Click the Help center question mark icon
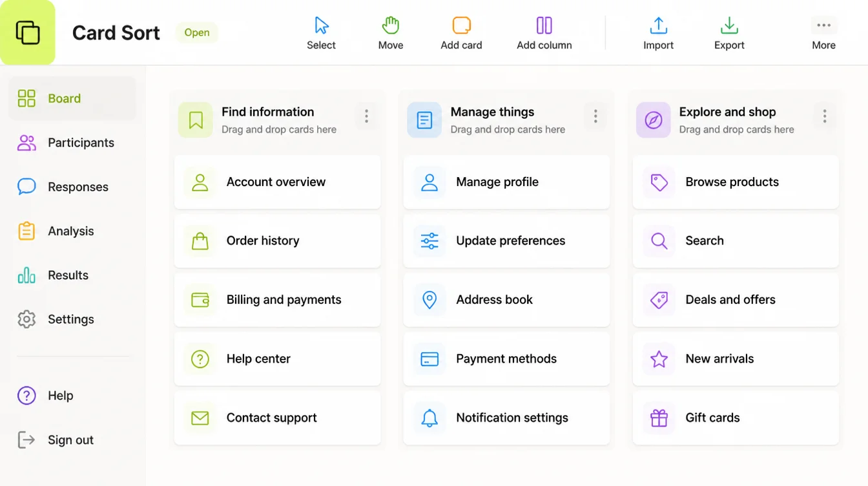Image resolution: width=868 pixels, height=486 pixels. point(200,359)
